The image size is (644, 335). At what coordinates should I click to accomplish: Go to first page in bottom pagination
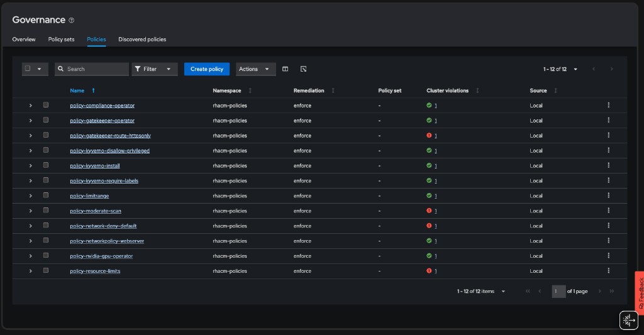click(528, 291)
